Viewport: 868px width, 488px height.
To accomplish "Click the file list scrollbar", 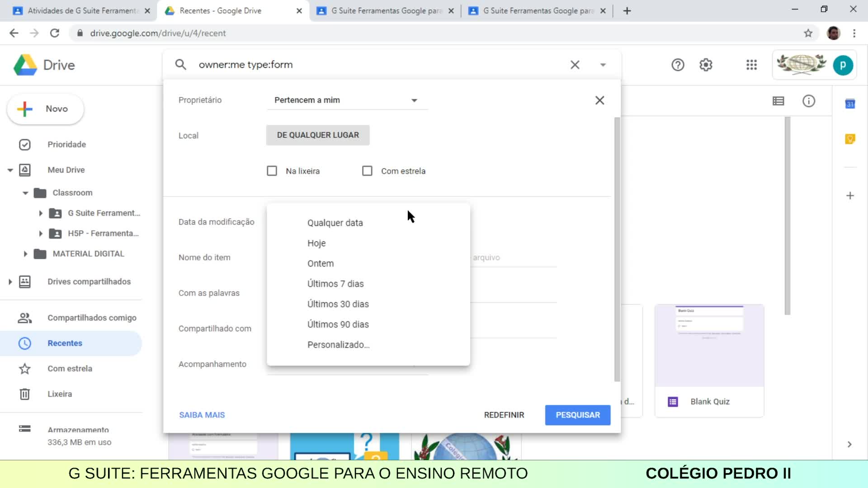I will (788, 216).
